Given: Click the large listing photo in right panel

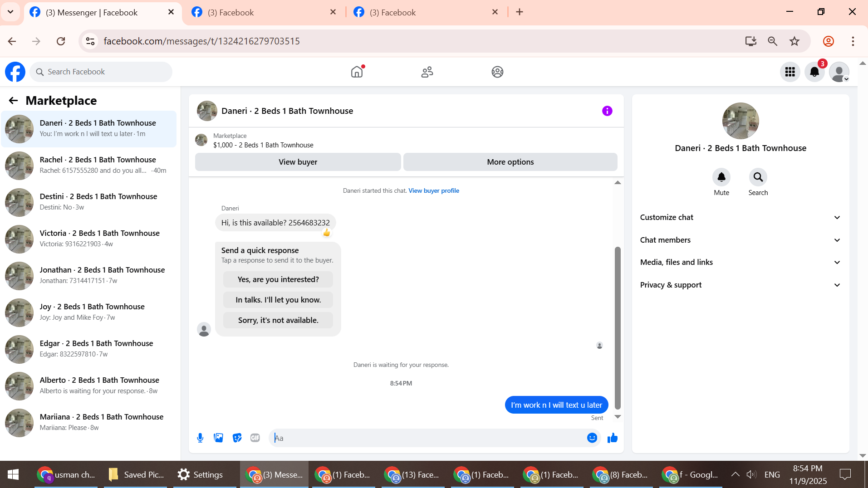Looking at the screenshot, I should point(740,121).
